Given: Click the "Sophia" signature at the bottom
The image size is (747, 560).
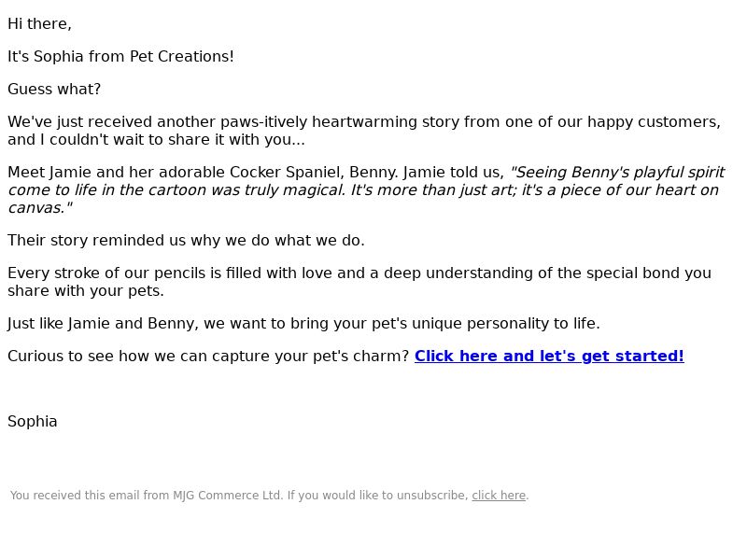Looking at the screenshot, I should click(x=33, y=422).
